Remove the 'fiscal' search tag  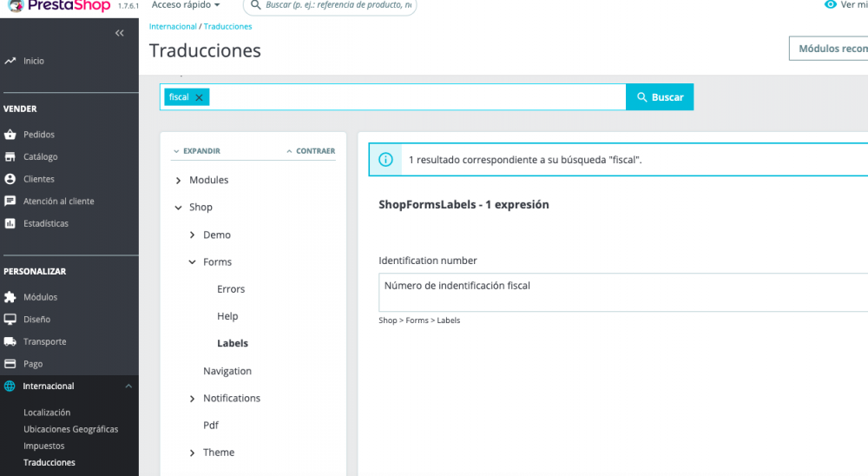pos(200,97)
